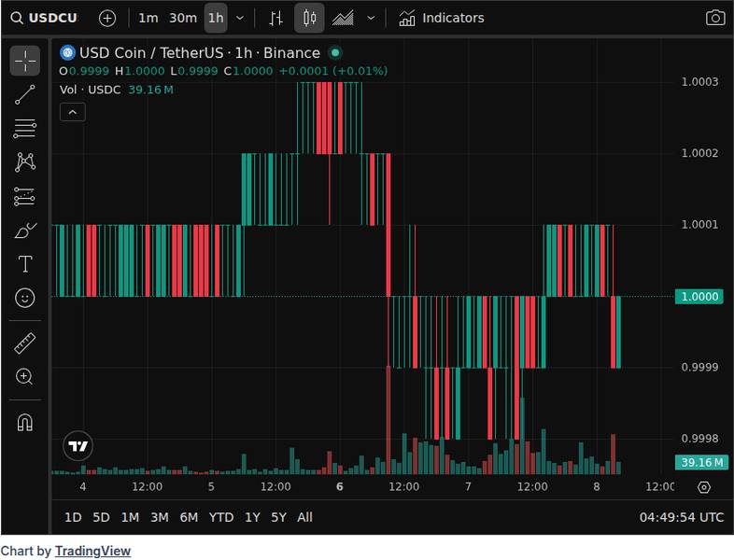Viewport: 734px width, 560px height.
Task: Switch to area chart style
Action: coord(343,19)
